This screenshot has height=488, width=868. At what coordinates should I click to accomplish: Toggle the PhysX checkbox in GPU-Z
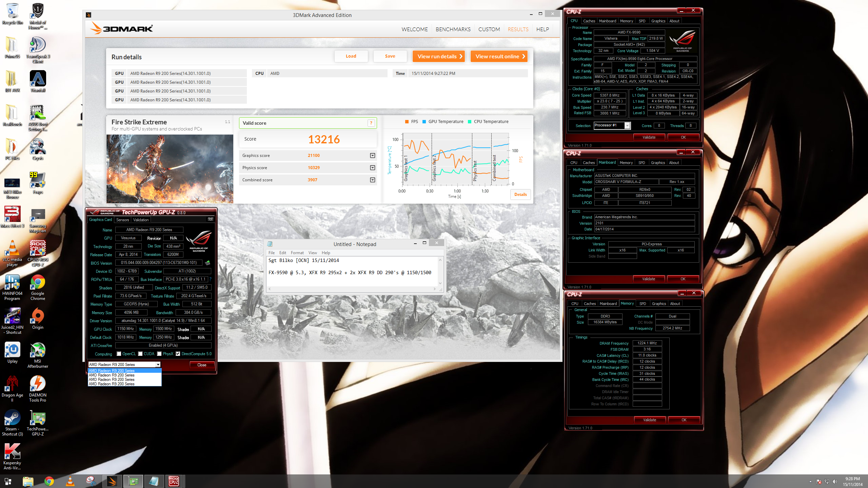click(159, 354)
